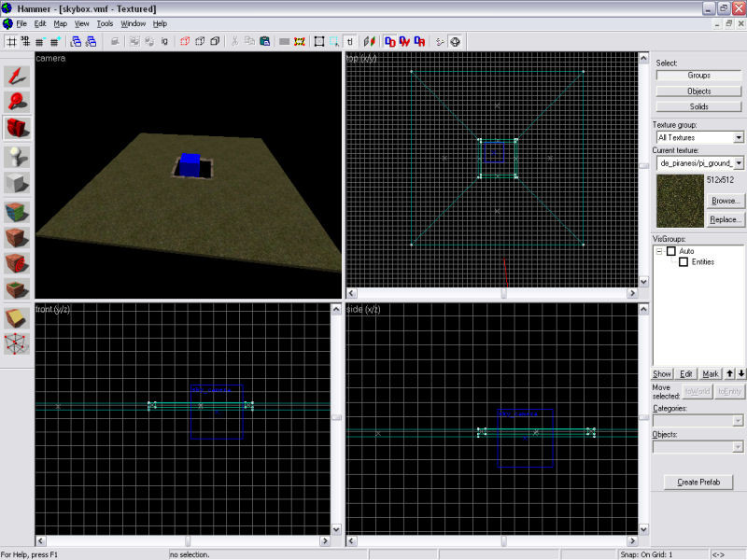Viewport: 747px width, 560px height.
Task: Toggle the texture lock 'tl' button
Action: tap(351, 41)
